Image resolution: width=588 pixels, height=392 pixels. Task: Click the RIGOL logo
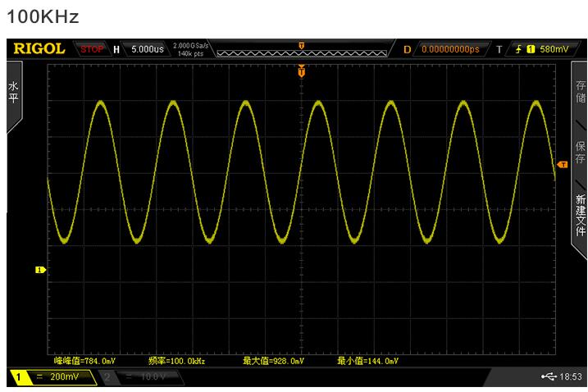click(x=39, y=49)
